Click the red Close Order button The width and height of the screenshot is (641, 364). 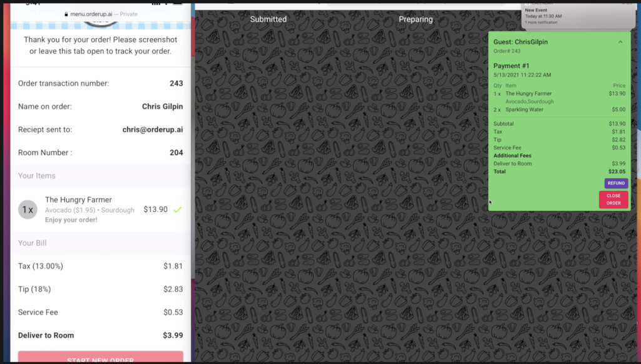pyautogui.click(x=613, y=200)
